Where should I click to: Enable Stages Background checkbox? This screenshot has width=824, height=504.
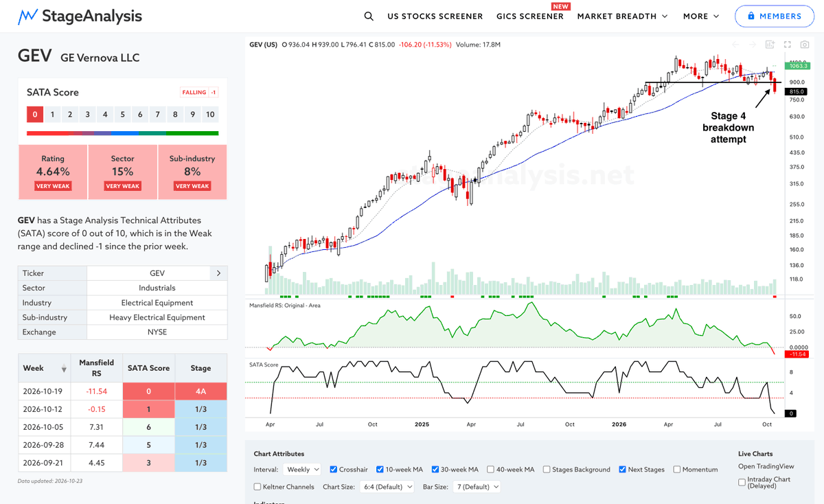point(547,470)
